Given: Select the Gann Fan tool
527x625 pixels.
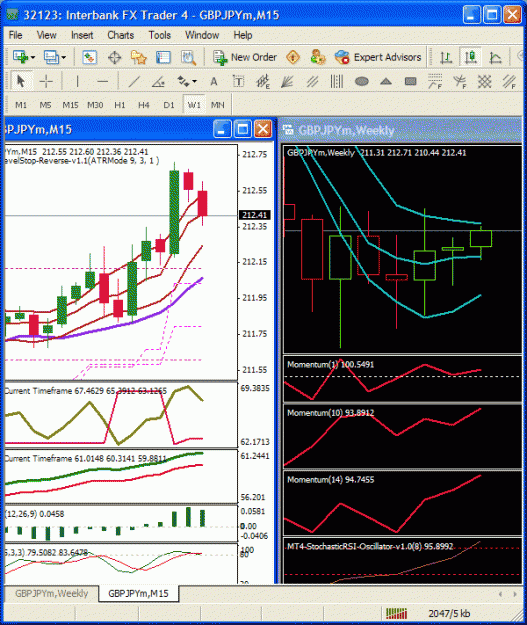Looking at the screenshot, I should click(x=287, y=81).
